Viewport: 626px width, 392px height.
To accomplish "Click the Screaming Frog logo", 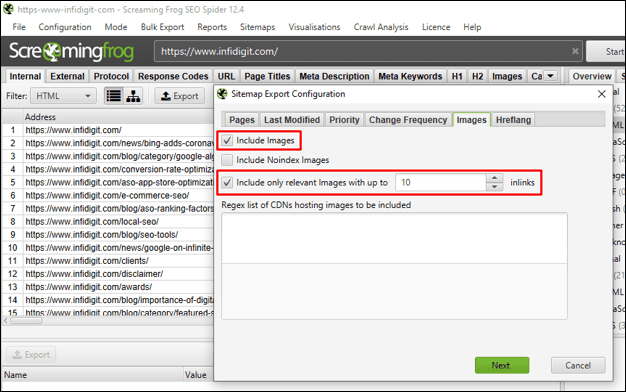I will tap(71, 51).
